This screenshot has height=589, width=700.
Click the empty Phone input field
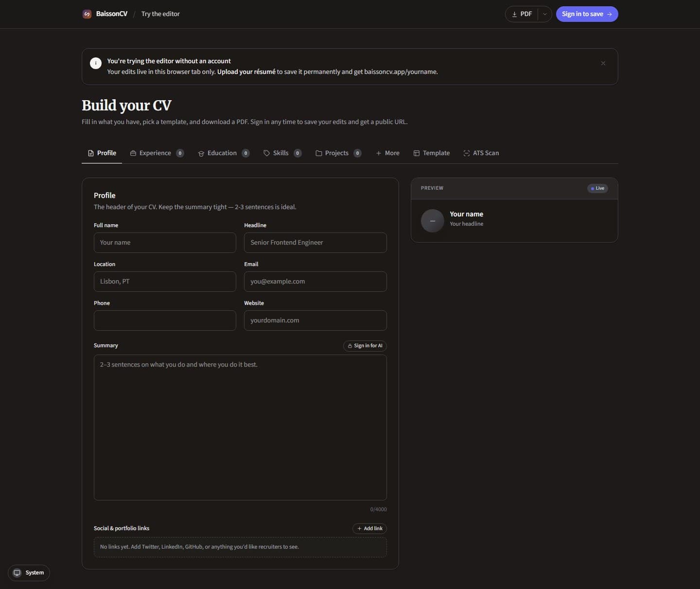pos(165,321)
